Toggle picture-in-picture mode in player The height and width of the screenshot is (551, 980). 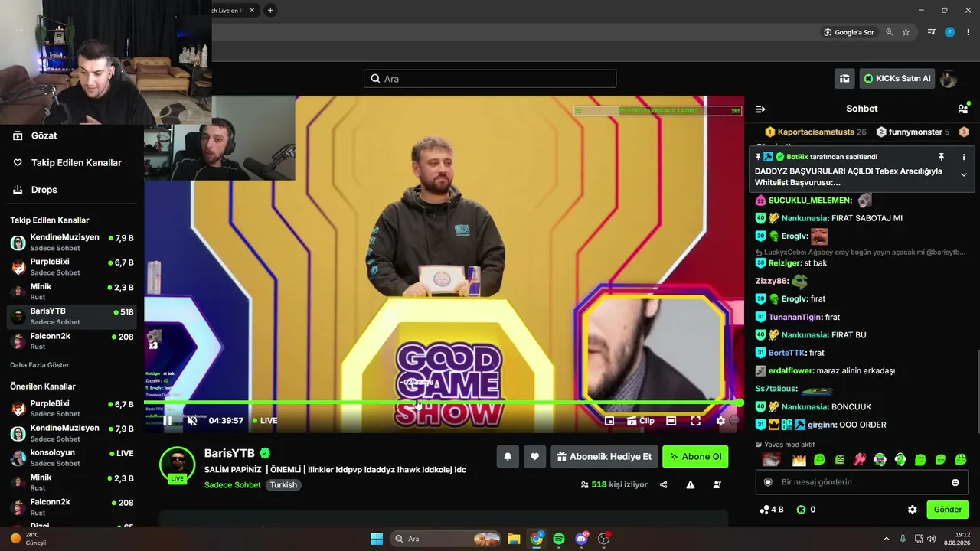[x=609, y=421]
